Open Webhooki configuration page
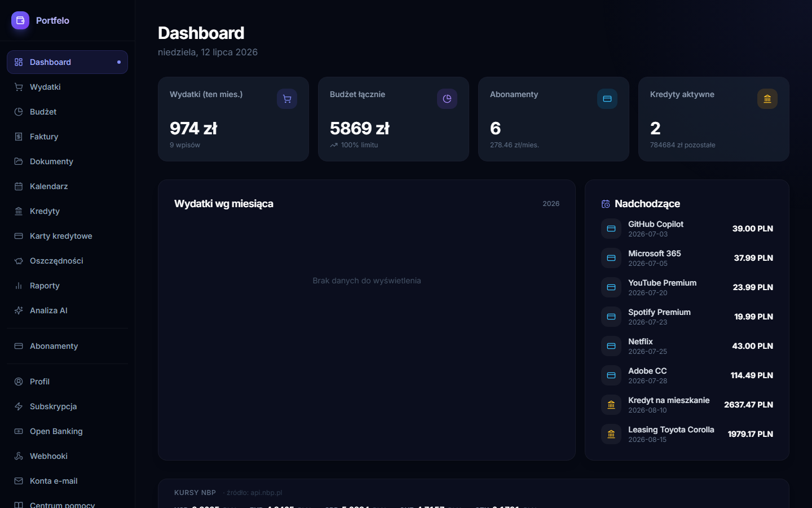Screen dimensions: 812x508 point(67,456)
